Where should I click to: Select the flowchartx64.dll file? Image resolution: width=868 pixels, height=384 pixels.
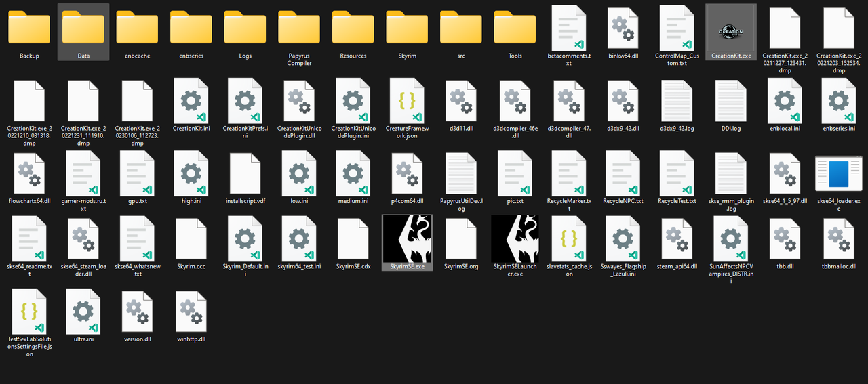tap(29, 173)
